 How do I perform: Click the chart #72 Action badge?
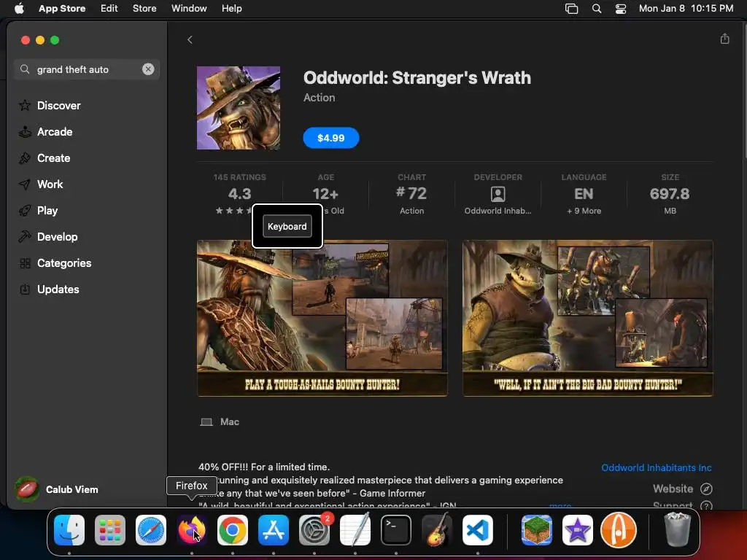(411, 194)
